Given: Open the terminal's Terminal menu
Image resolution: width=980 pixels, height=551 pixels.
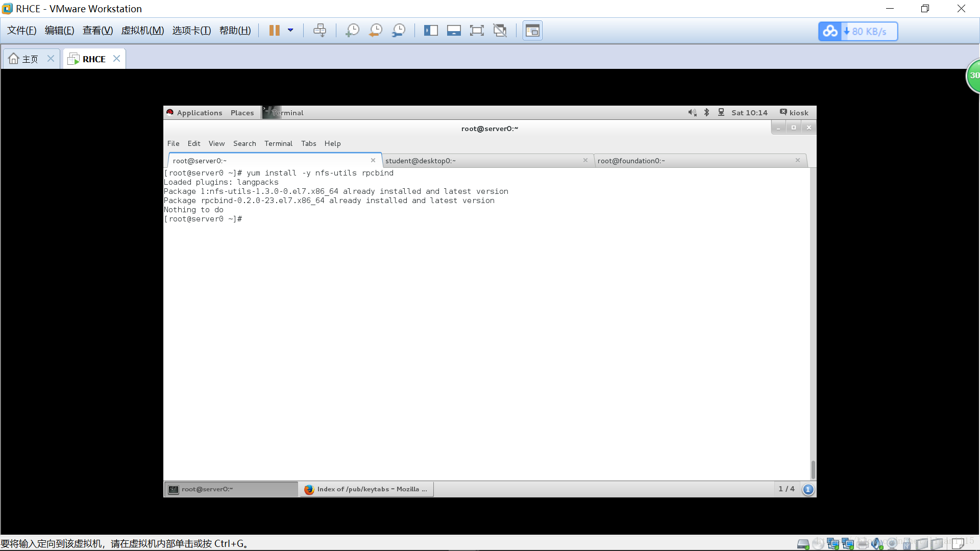Looking at the screenshot, I should tap(278, 143).
